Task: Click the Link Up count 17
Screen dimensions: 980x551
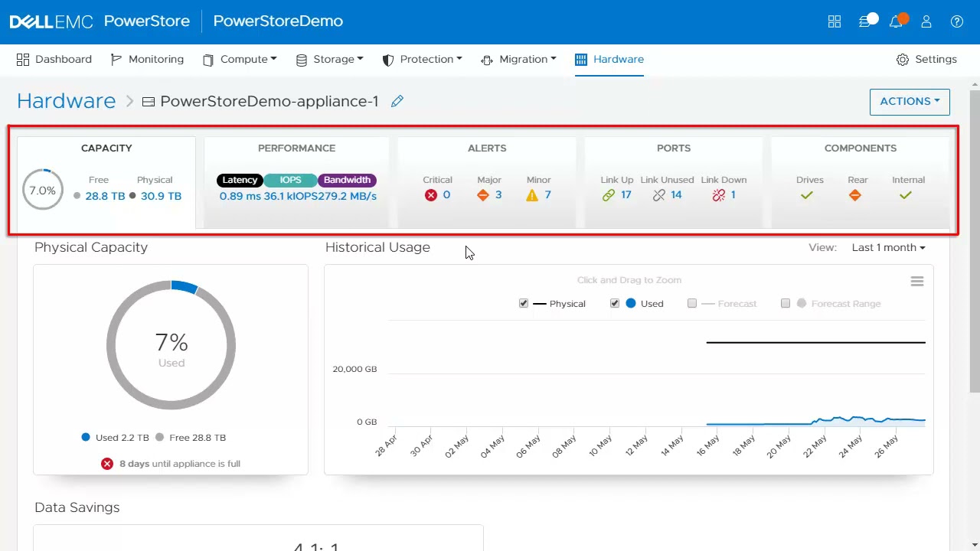Action: click(x=626, y=195)
